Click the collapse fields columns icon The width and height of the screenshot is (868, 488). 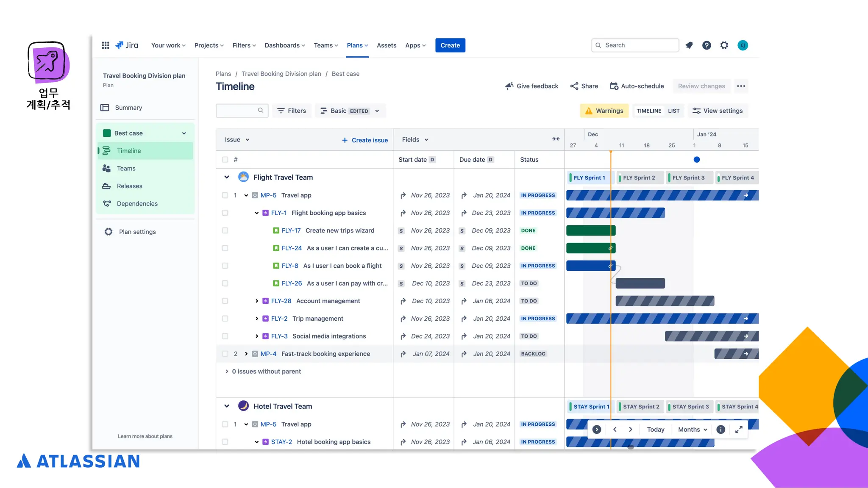click(556, 139)
